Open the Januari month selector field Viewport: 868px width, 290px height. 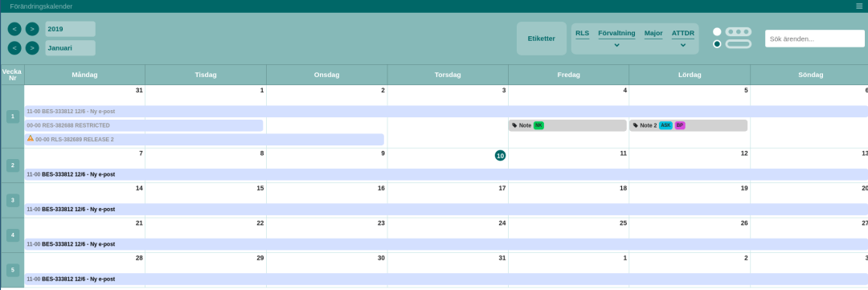click(70, 48)
